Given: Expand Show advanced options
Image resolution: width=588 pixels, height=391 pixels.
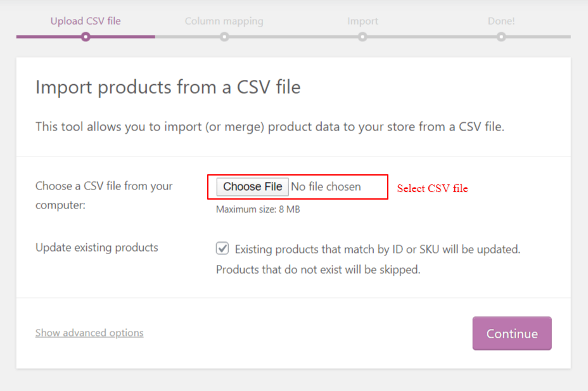Looking at the screenshot, I should [x=89, y=333].
